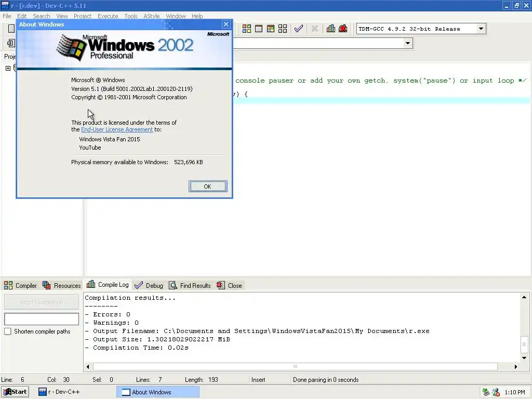Viewport: 532px width, 399px height.
Task: Open the TDM-GCC compiler set dropdown
Action: click(x=481, y=29)
